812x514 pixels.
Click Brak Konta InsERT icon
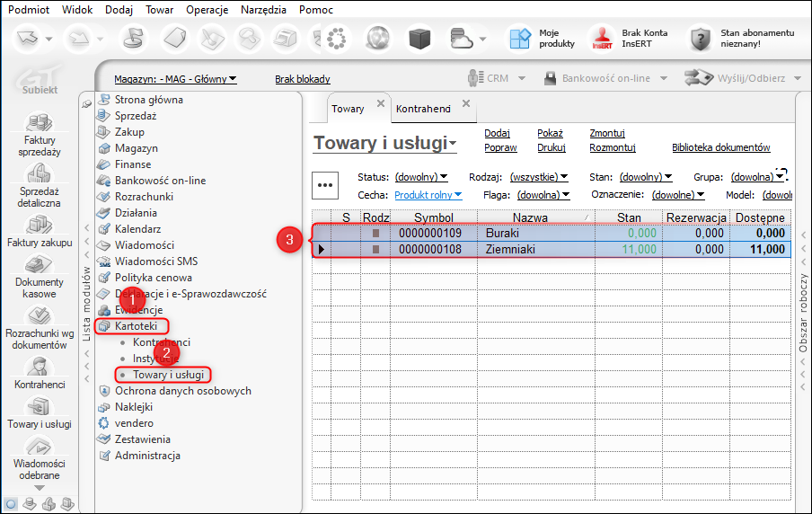(x=602, y=39)
